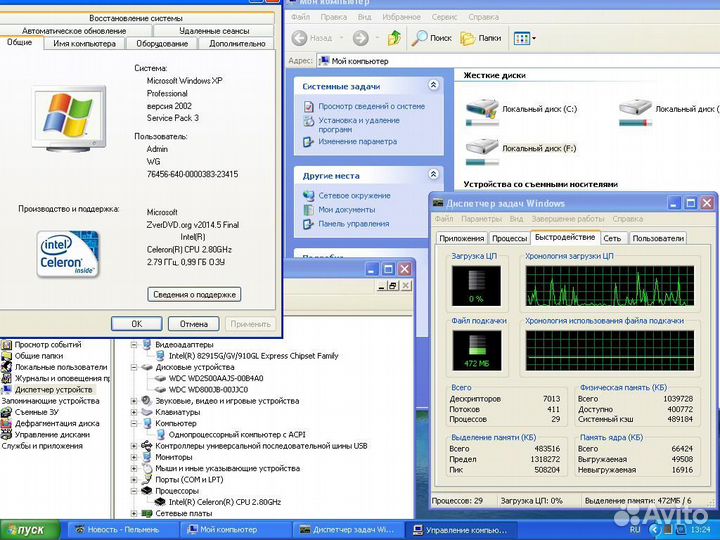
Task: Open Автоматическое обновление tab
Action: [x=74, y=31]
